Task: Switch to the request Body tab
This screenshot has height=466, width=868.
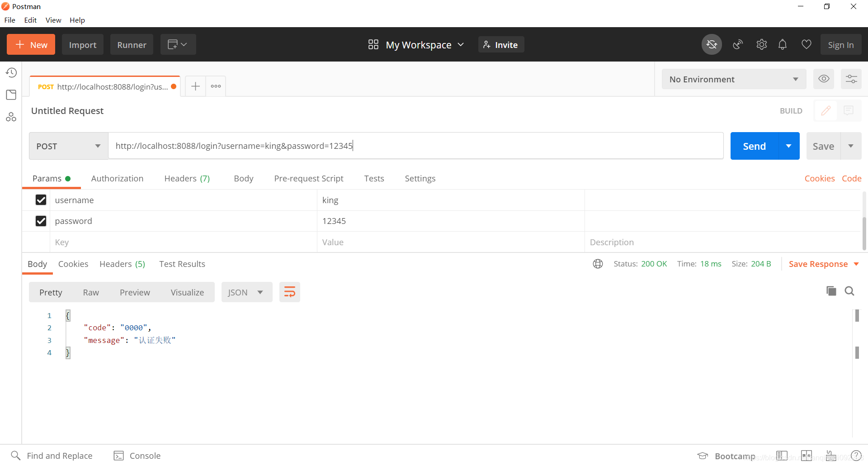Action: click(x=244, y=178)
